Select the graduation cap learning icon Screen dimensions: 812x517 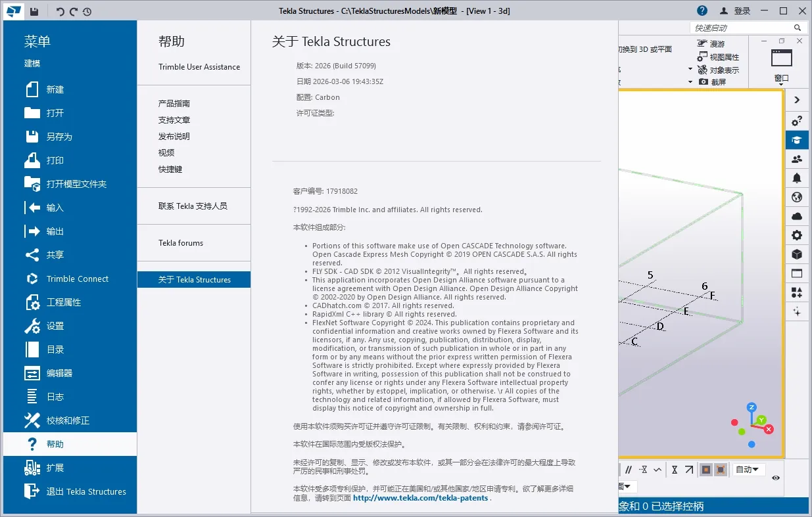pyautogui.click(x=796, y=140)
